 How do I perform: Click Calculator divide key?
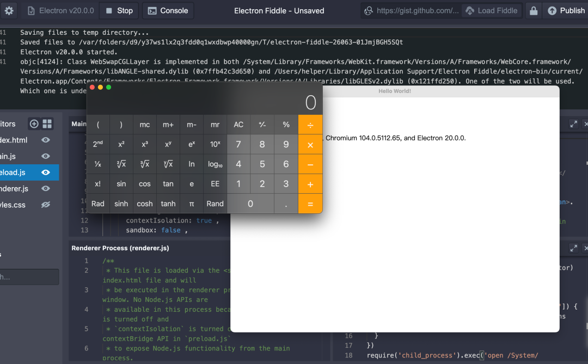click(x=310, y=125)
